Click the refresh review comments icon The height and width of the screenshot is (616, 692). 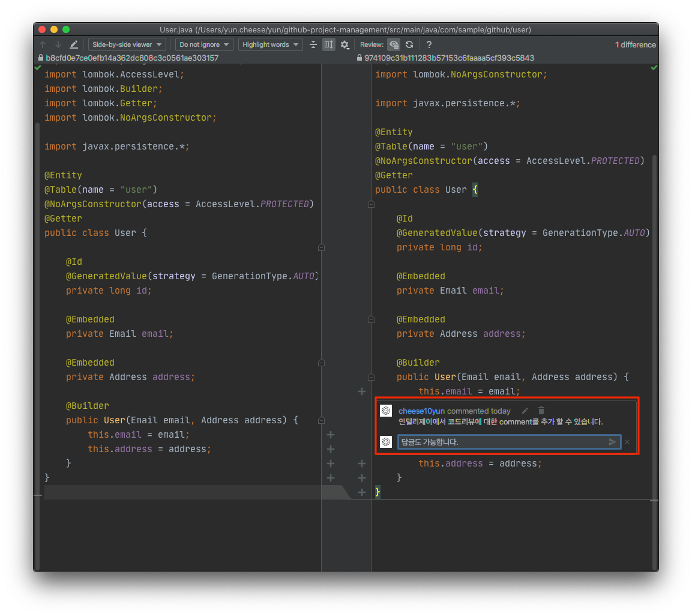(409, 44)
